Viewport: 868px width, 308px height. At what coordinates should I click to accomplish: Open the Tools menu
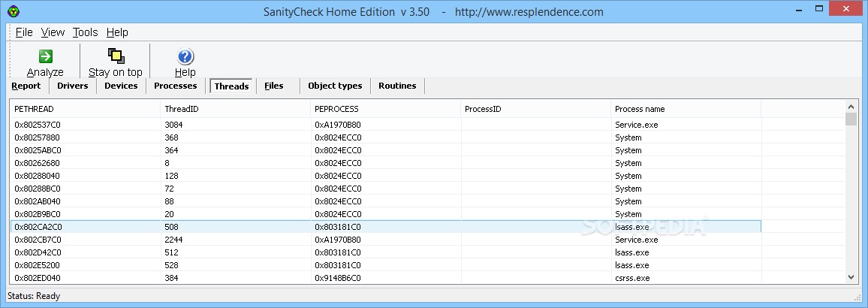(86, 32)
